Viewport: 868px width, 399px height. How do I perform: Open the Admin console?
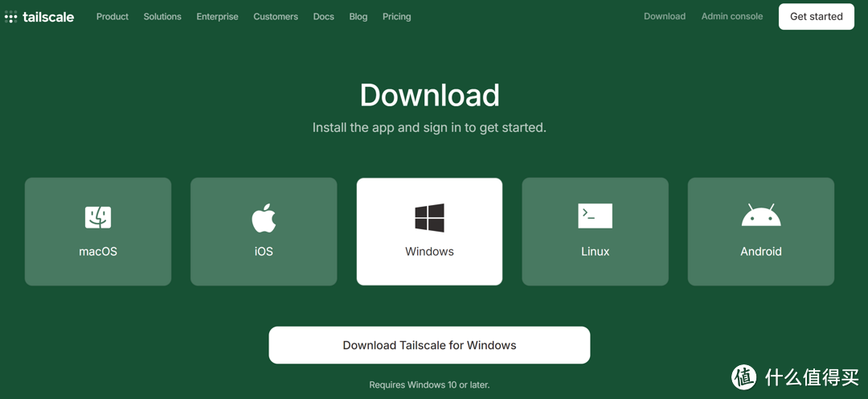(732, 17)
